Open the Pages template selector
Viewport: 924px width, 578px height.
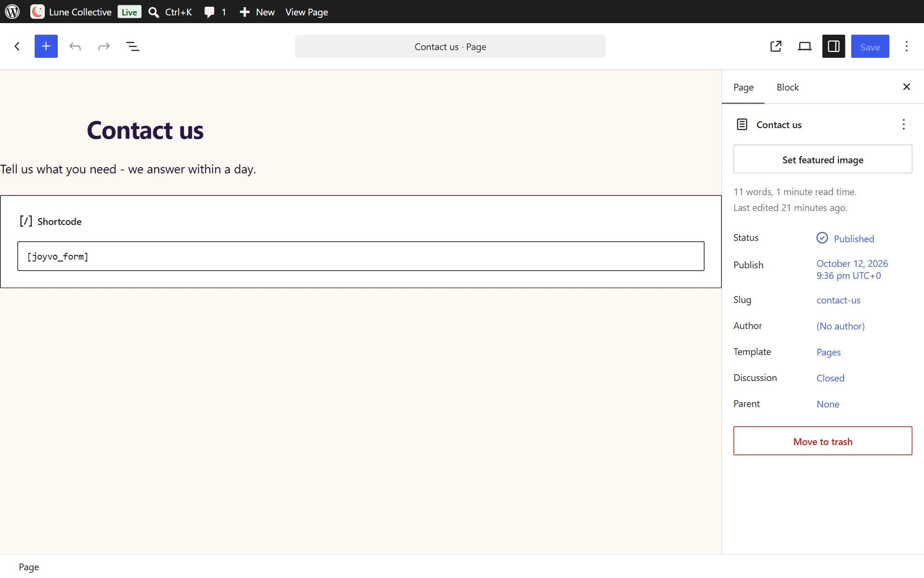(828, 352)
